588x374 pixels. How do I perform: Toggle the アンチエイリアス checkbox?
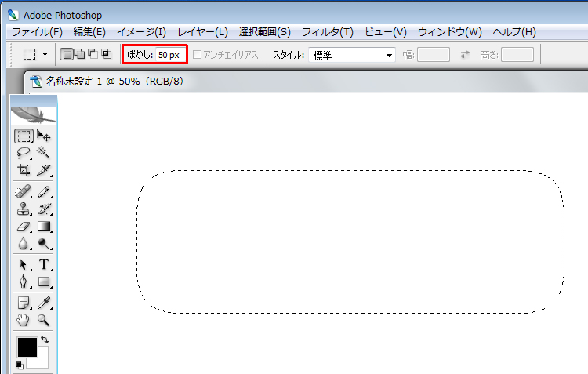pyautogui.click(x=198, y=55)
